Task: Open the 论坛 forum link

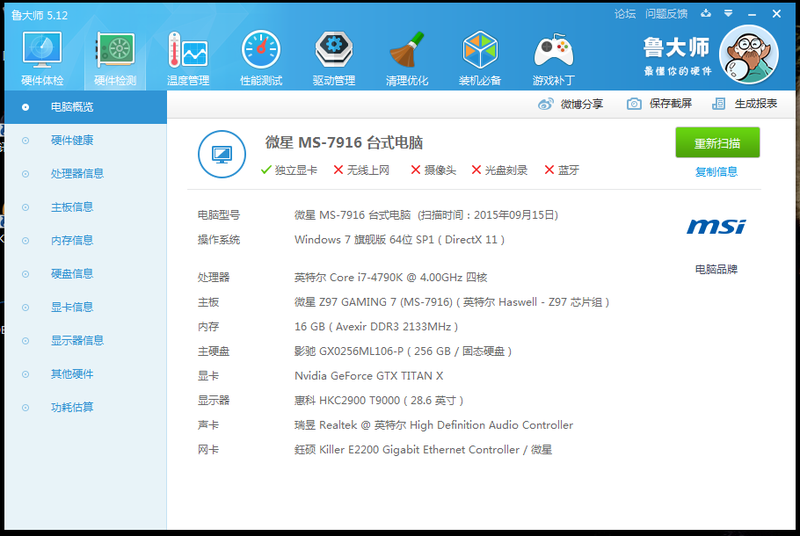Action: coord(625,14)
